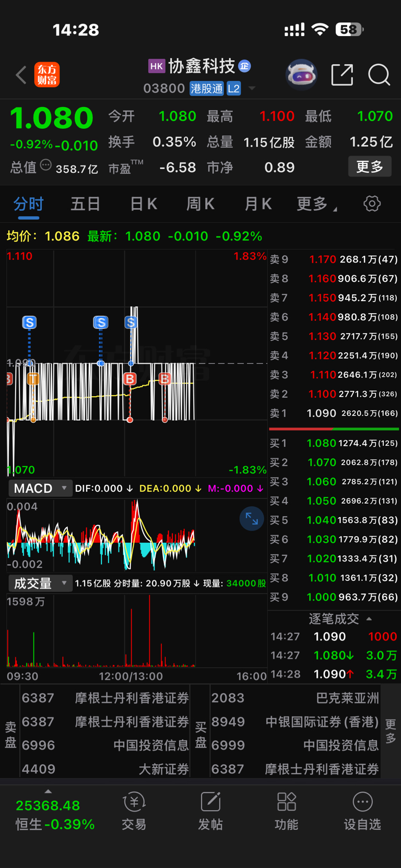Tap the 买9 1.000 order row
Image resolution: width=401 pixels, height=868 pixels.
pos(334,597)
